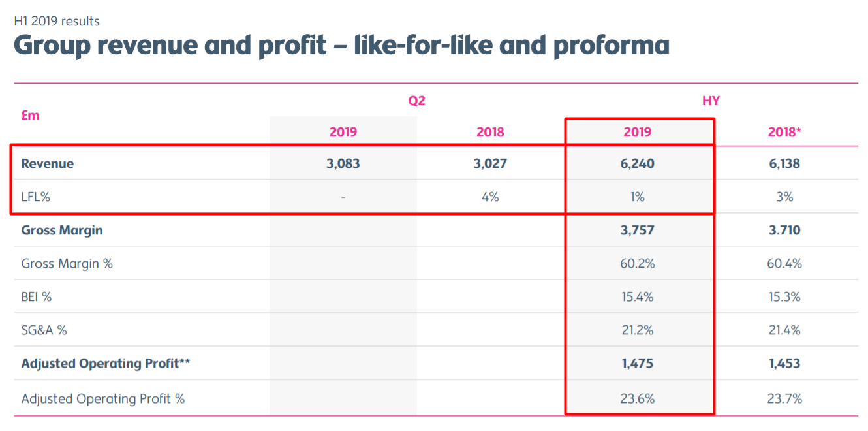Select the Revenue row label
This screenshot has width=868, height=431.
(x=48, y=163)
